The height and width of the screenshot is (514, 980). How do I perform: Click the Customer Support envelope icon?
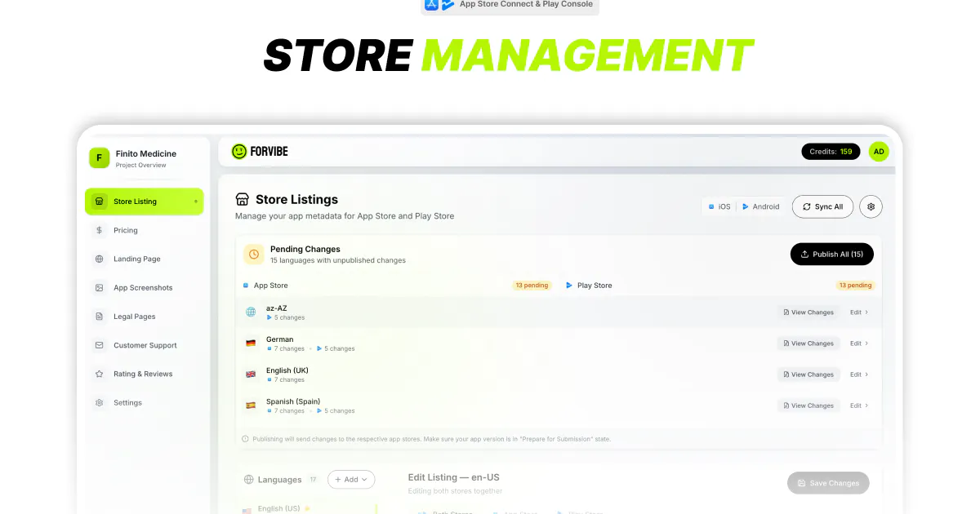point(99,345)
